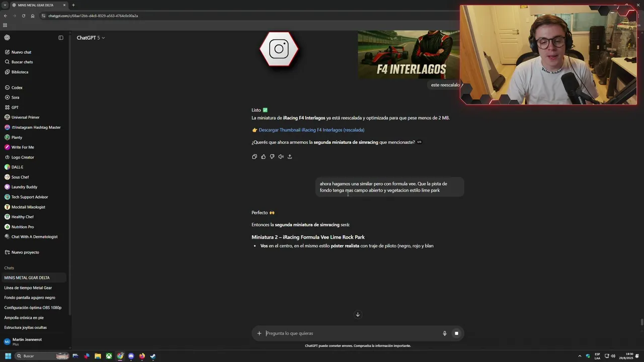Viewport: 644px width, 362px height.
Task: Give thumbs up to the response
Action: point(263,156)
